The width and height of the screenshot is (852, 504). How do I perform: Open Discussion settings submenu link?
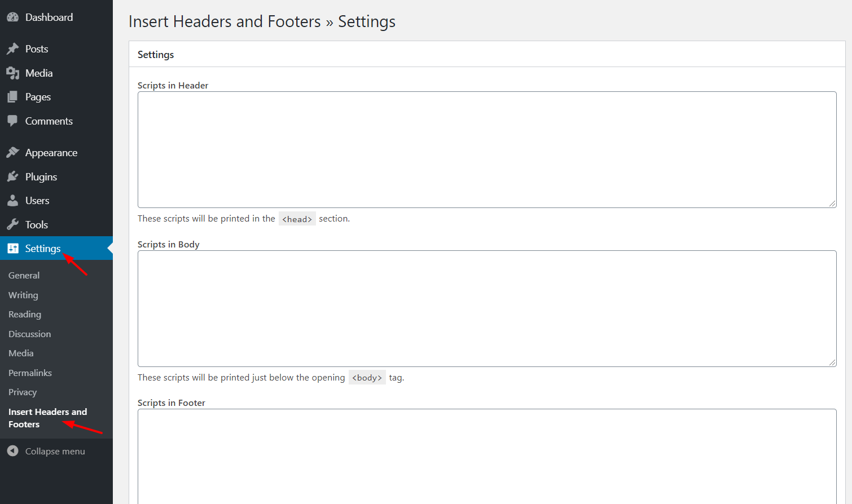pyautogui.click(x=30, y=334)
